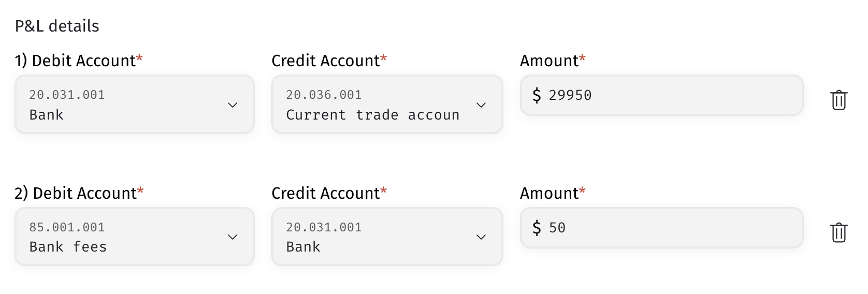The image size is (868, 294).
Task: Click the chevron arrow beside Bank fees
Action: pos(233,237)
